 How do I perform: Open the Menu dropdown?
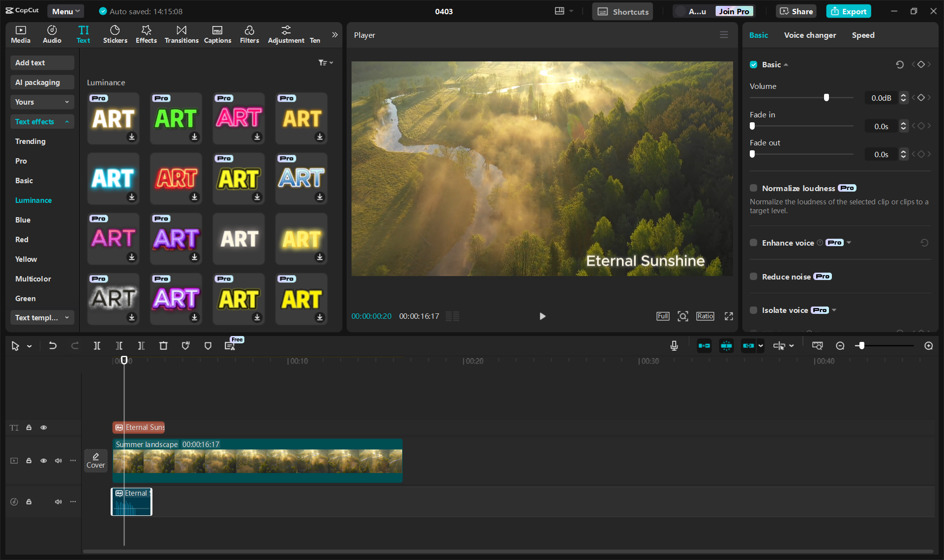(x=65, y=11)
